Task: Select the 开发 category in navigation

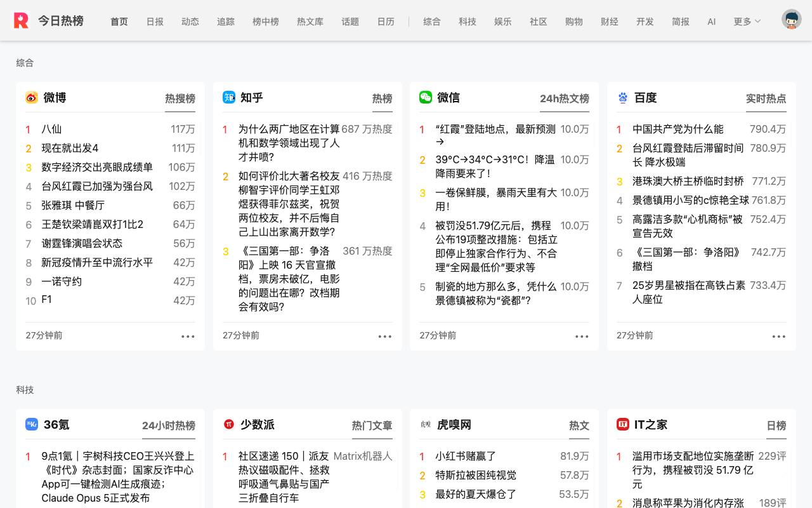Action: (645, 21)
